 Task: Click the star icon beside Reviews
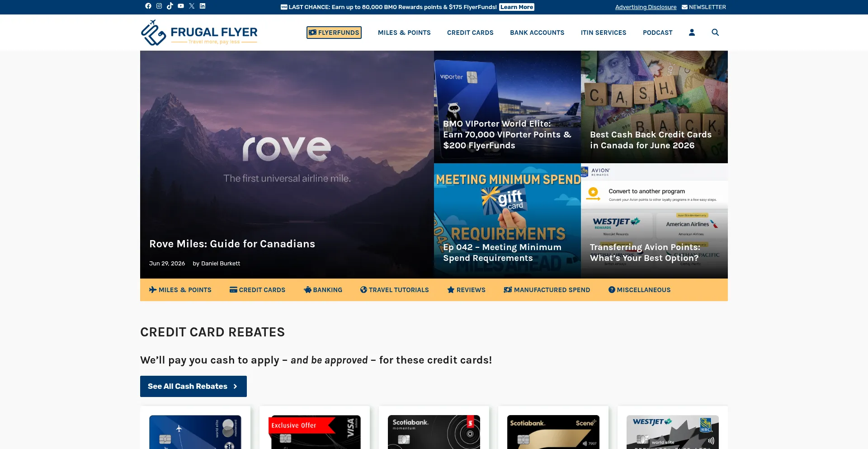tap(451, 290)
